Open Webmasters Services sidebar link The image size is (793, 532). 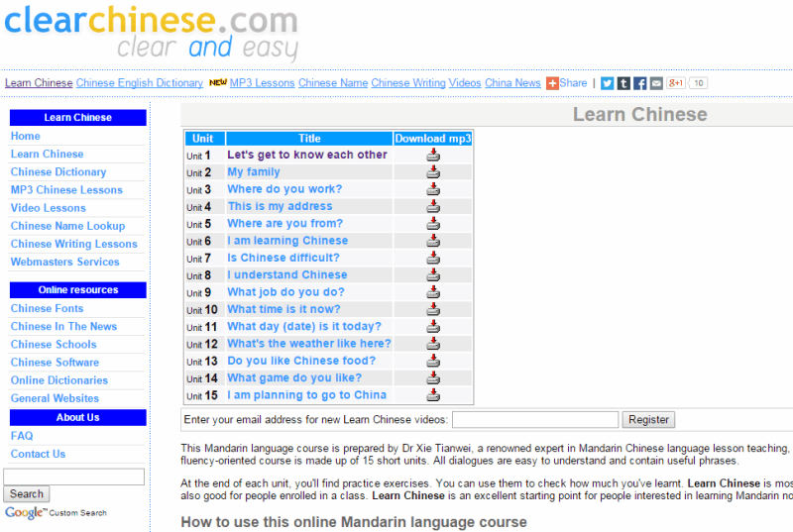[64, 262]
